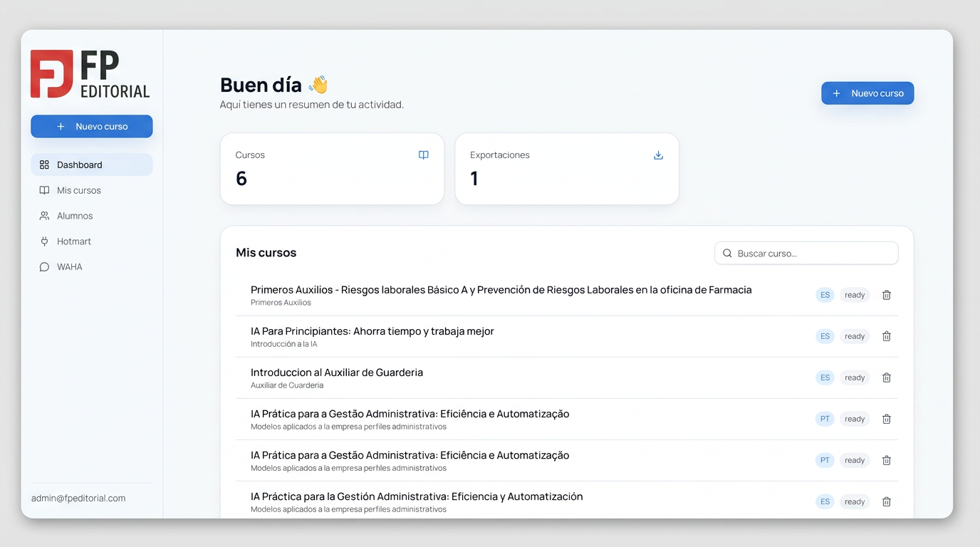980x547 pixels.
Task: Click ES badge on Primeros Auxilios row
Action: [x=825, y=295]
